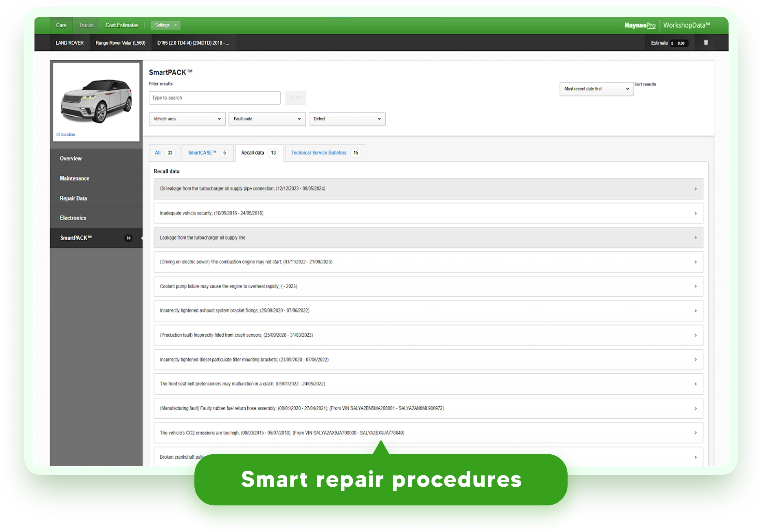Open the Vehicle area dropdown
Screen dimensions: 762x532
pos(187,119)
